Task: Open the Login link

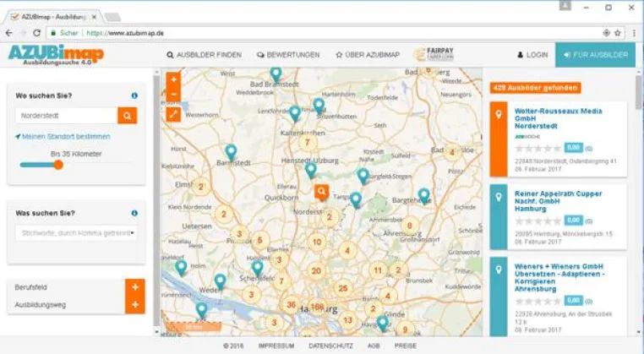Action: tap(532, 55)
